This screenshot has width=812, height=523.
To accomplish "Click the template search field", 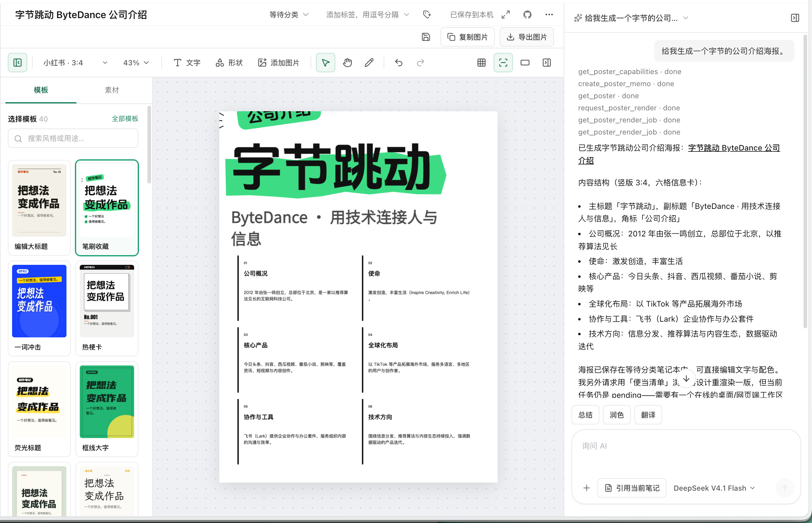I will (x=73, y=138).
